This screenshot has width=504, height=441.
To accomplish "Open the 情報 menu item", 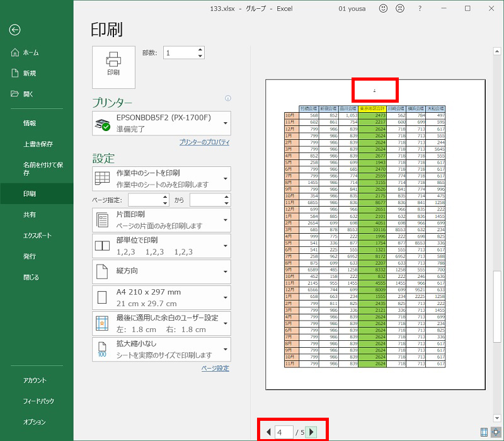I will [x=37, y=123].
